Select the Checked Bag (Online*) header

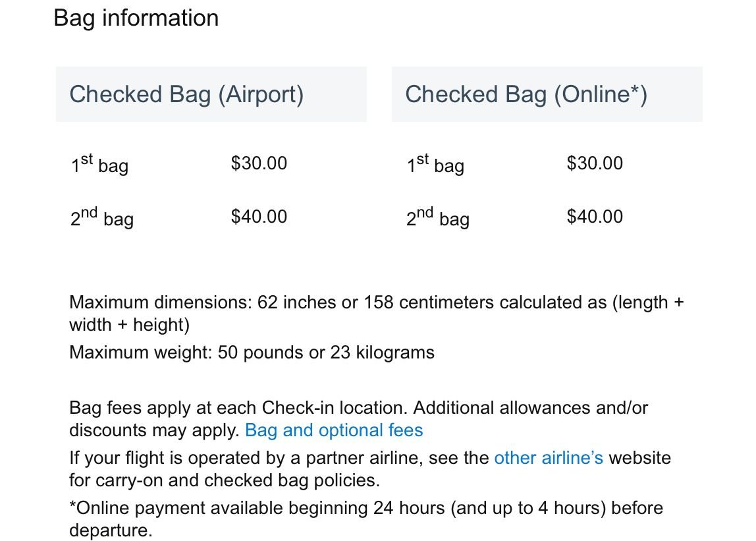tap(526, 94)
